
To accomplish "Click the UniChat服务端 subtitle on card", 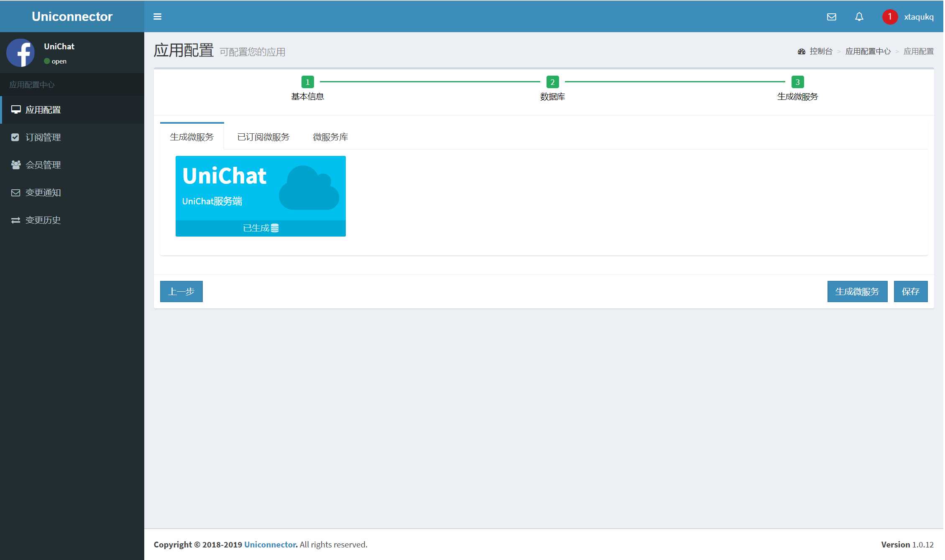I will coord(212,201).
